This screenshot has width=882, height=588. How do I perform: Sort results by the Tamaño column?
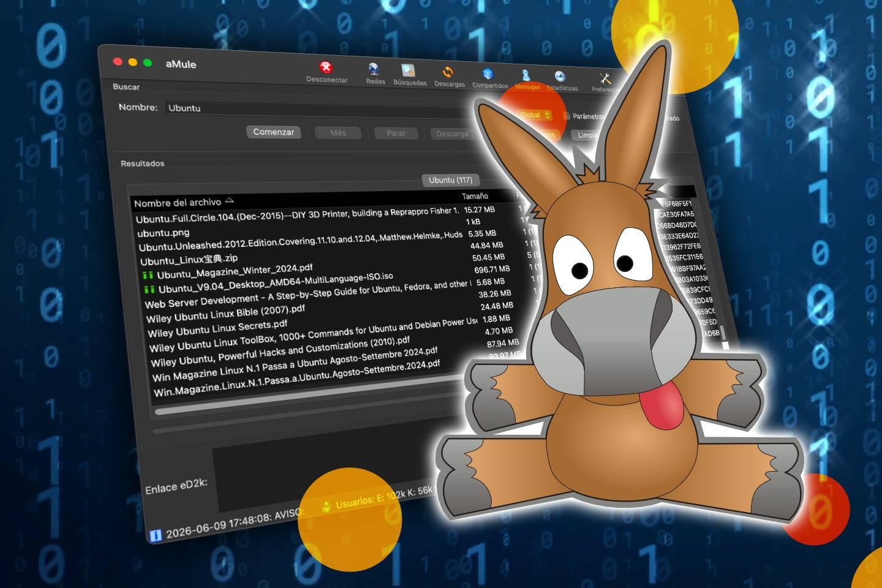[x=475, y=196]
